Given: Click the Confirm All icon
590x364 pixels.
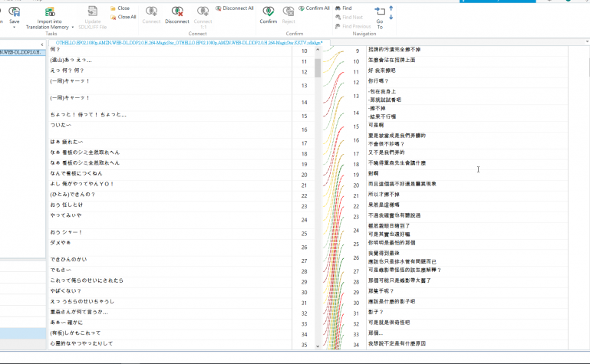Looking at the screenshot, I should (x=301, y=8).
